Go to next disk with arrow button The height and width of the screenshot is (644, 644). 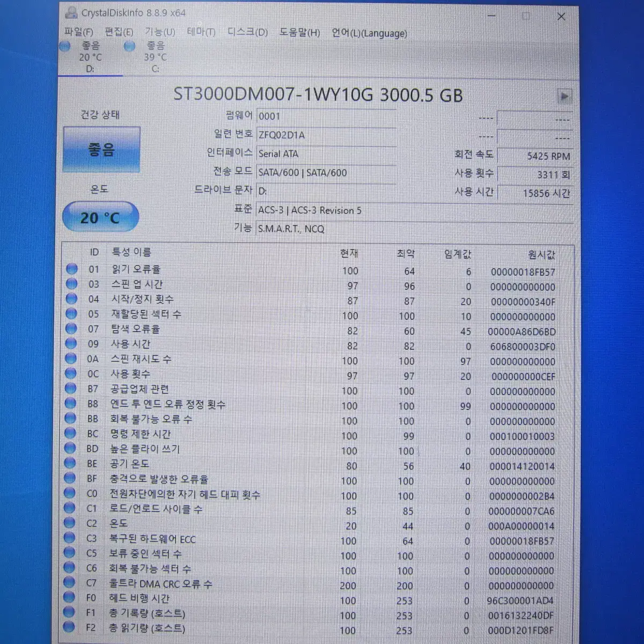(564, 97)
